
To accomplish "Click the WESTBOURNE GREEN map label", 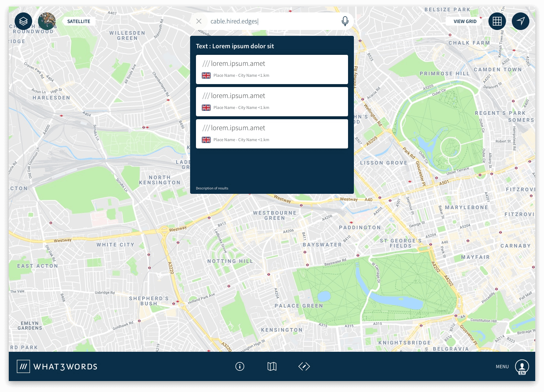I will pyautogui.click(x=275, y=215).
